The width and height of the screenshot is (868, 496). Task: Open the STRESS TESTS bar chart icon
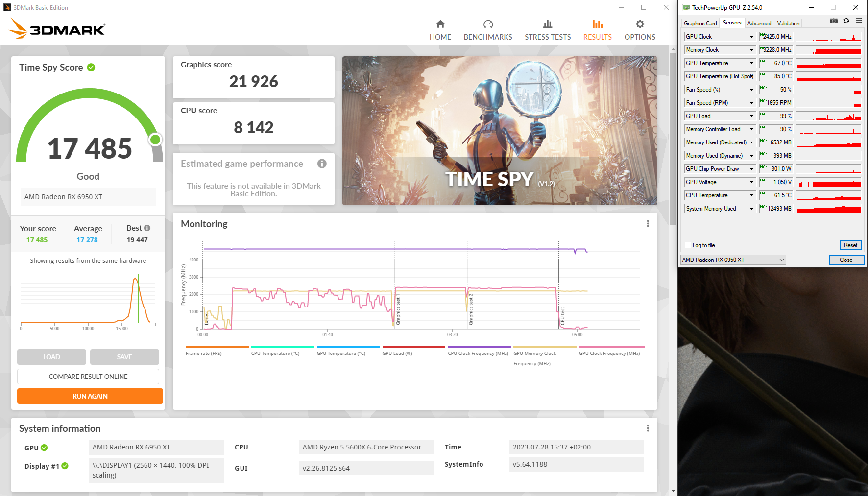[x=548, y=24]
